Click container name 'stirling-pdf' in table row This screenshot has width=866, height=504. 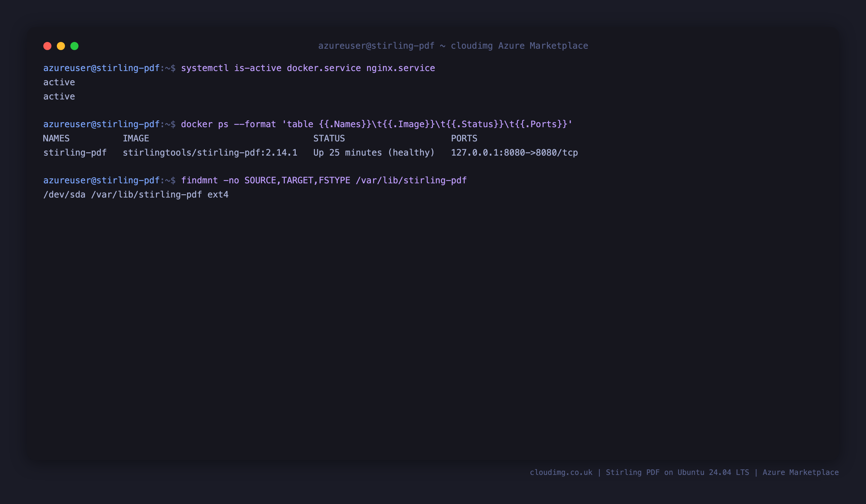[x=75, y=153]
